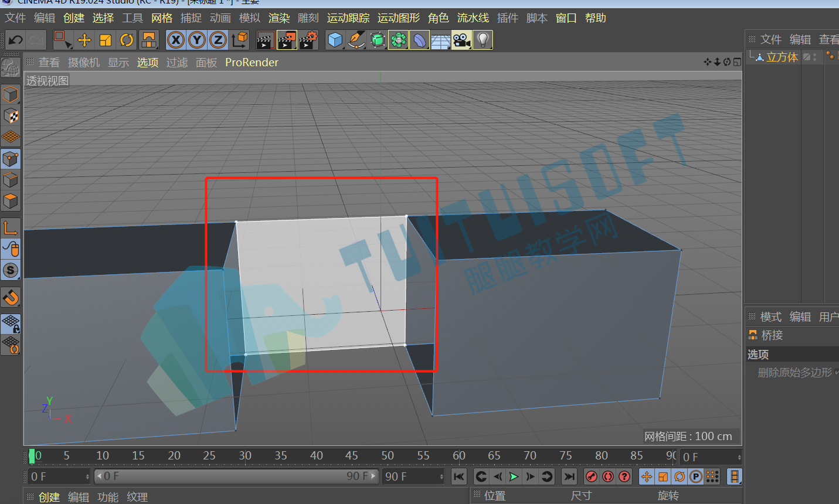
Task: Switch to Edges mode in left toolbar
Action: pos(11,180)
